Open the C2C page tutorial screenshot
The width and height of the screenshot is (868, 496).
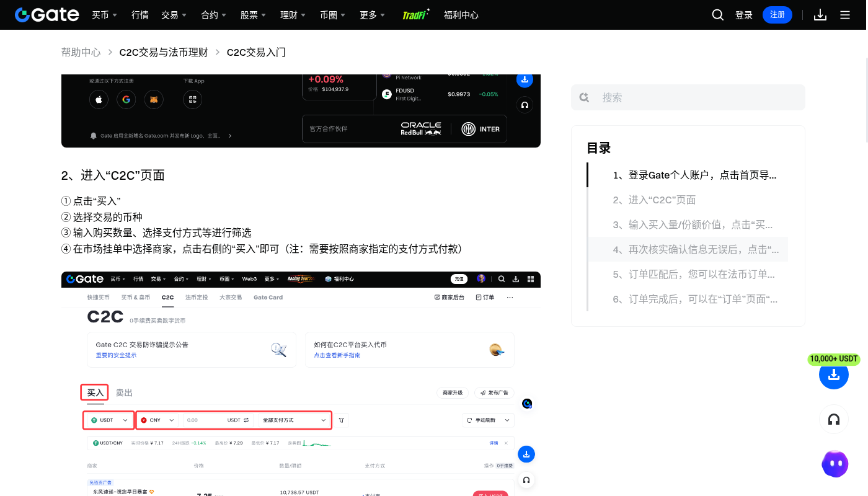click(301, 384)
